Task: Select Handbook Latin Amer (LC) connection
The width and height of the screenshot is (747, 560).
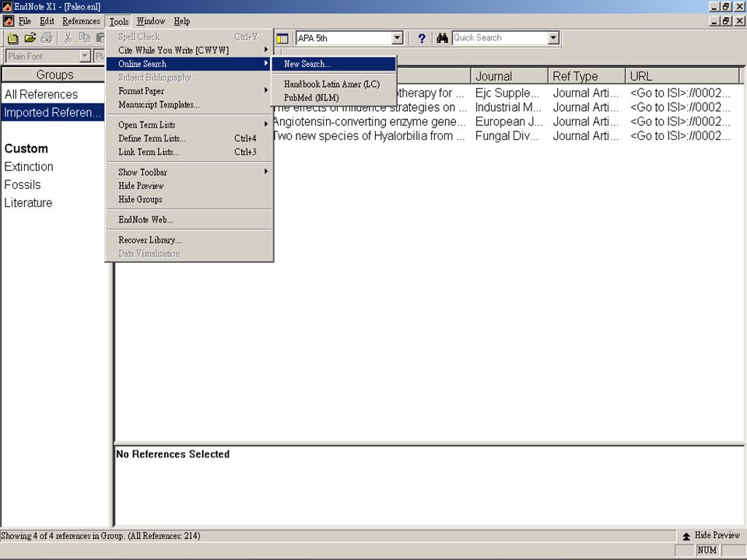Action: pyautogui.click(x=334, y=84)
